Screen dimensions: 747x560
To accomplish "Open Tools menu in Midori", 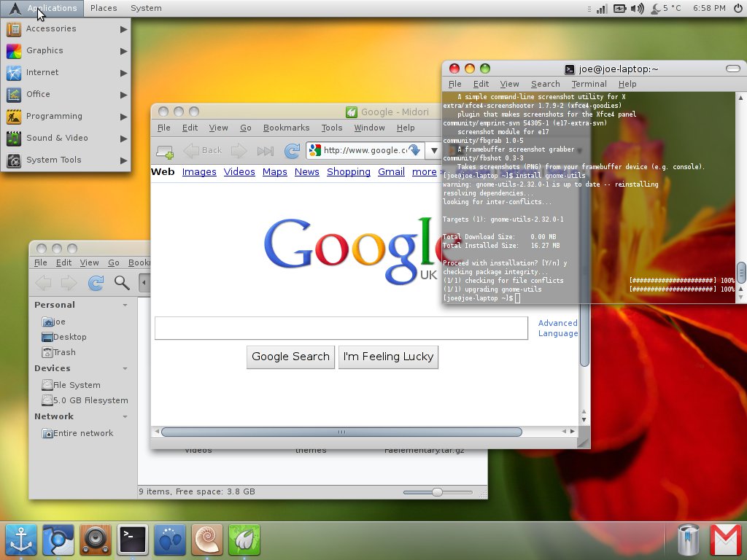I will point(332,128).
